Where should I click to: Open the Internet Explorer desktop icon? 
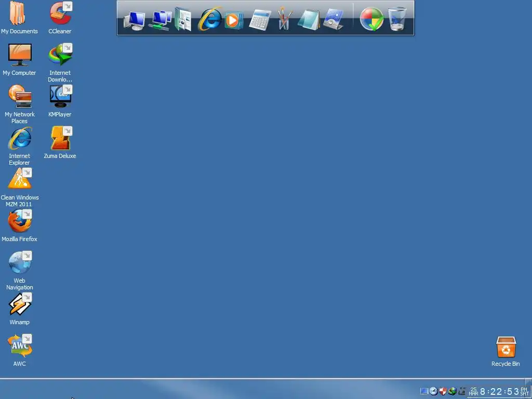click(x=19, y=146)
